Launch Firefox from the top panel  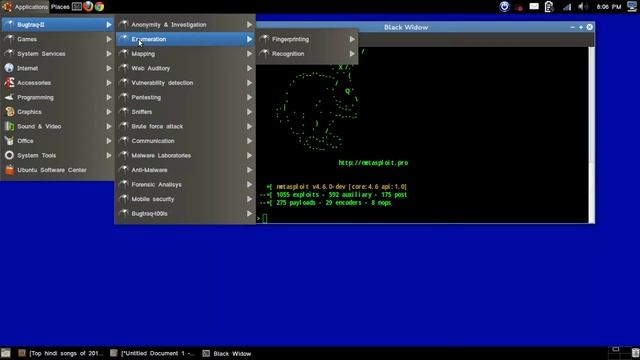88,7
